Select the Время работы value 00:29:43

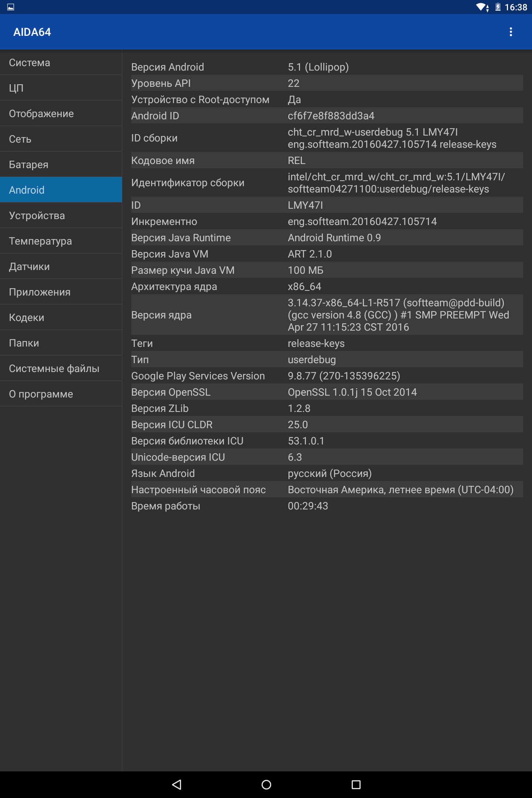(308, 506)
